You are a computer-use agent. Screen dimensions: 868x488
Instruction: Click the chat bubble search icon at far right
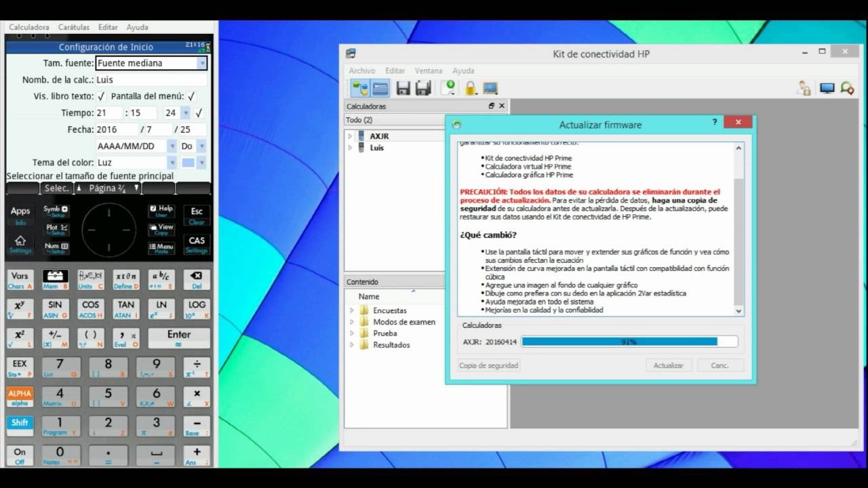(847, 88)
